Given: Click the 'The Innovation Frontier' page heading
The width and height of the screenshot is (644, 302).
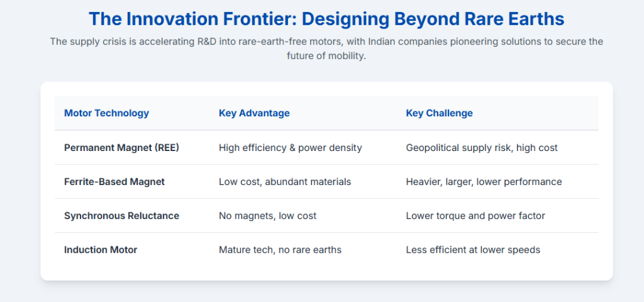Looking at the screenshot, I should tap(326, 18).
